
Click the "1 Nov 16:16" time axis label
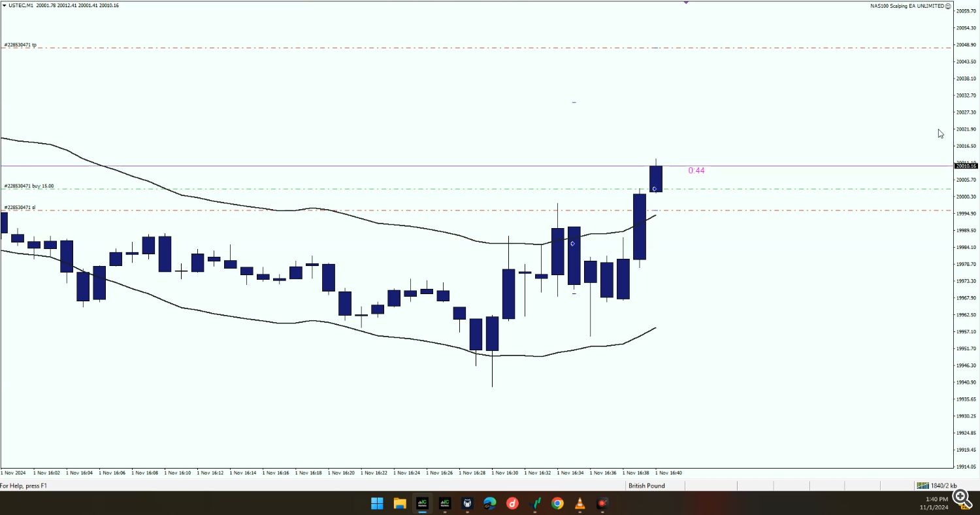click(x=275, y=473)
